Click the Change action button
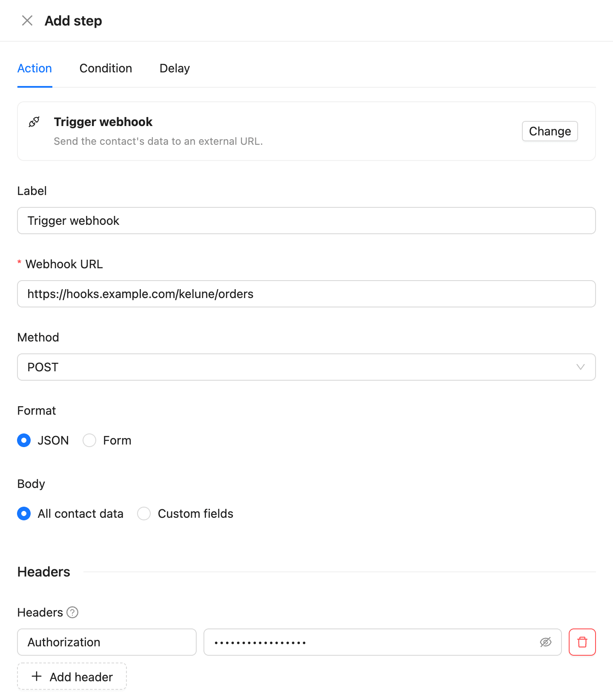The height and width of the screenshot is (700, 613). tap(550, 131)
